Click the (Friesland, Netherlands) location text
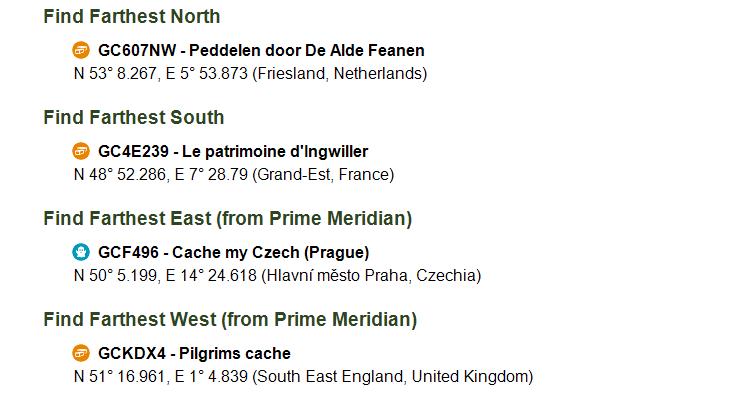The width and height of the screenshot is (750, 403). click(340, 74)
